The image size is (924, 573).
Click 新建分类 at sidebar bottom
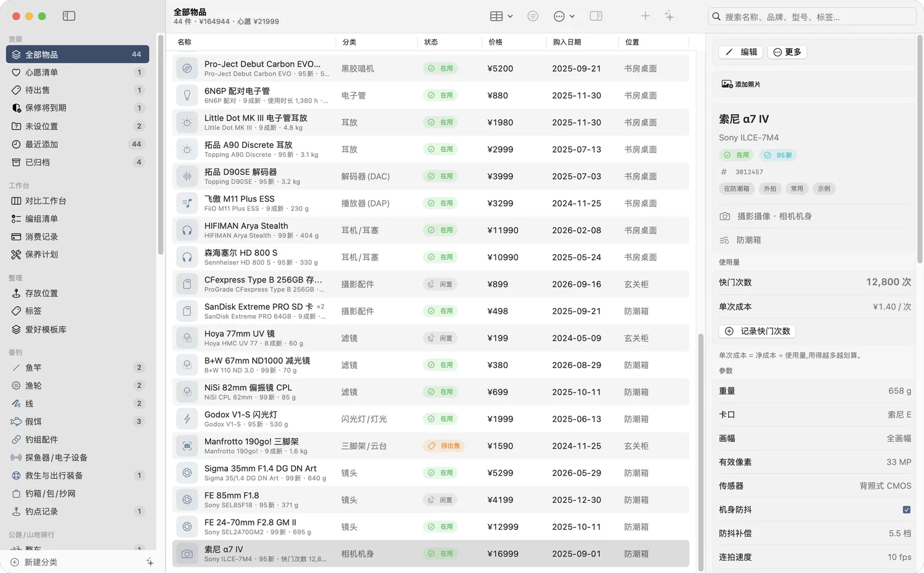tap(34, 562)
